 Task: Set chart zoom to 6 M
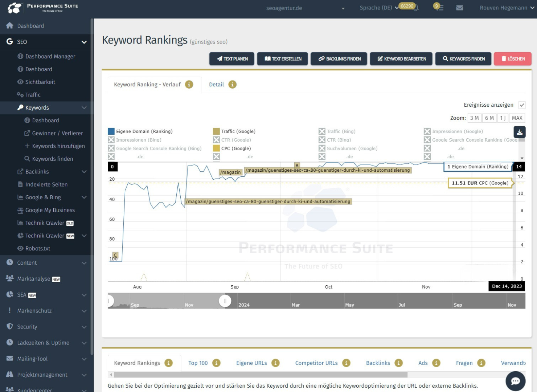click(489, 118)
